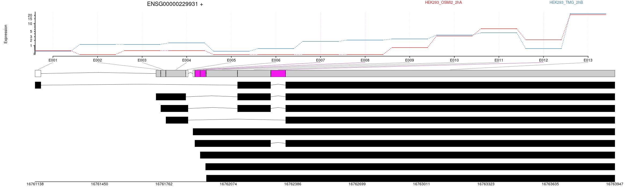Click genomic coordinate 16763947
This screenshot has height=188, width=644.
(x=615, y=184)
